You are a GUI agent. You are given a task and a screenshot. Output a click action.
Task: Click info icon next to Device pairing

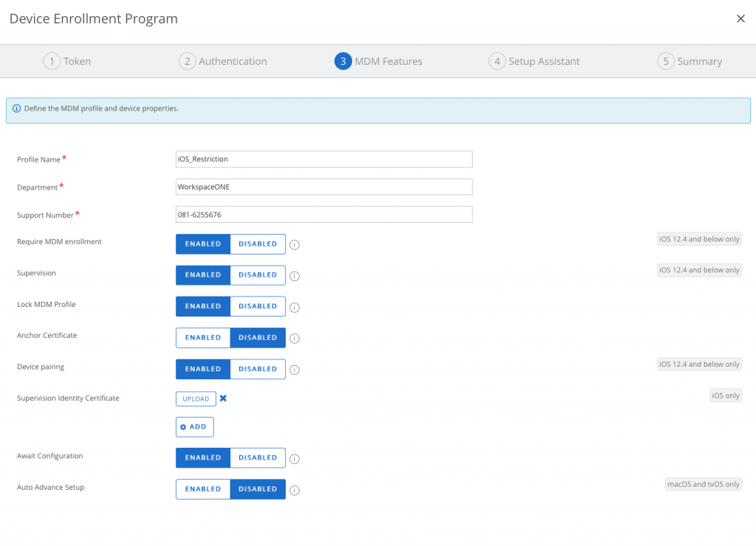[x=294, y=370]
